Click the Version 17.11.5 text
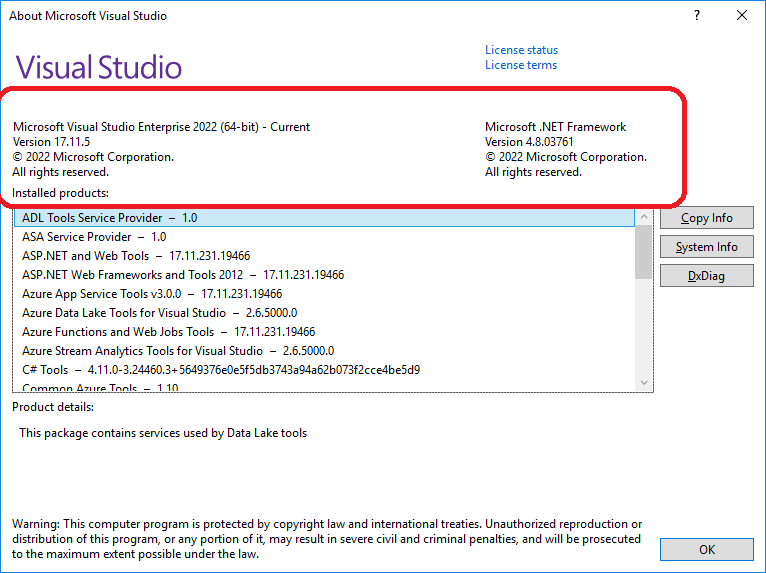This screenshot has width=766, height=573. (51, 142)
